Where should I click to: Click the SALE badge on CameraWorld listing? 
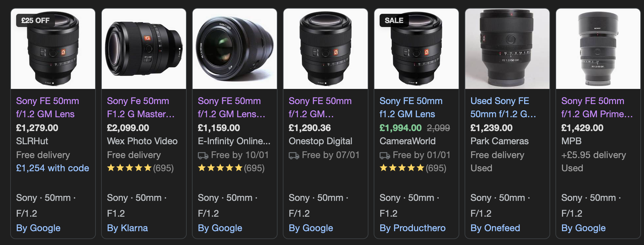point(394,20)
